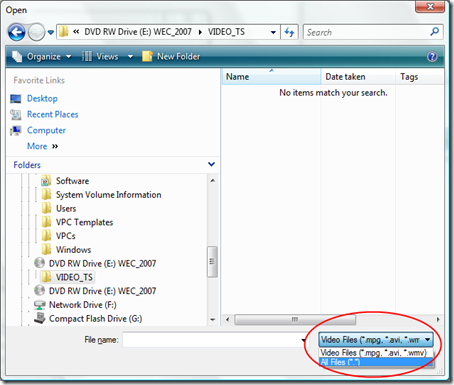This screenshot has height=385, width=454.
Task: Select Compact Flash Drive (G:) in tree
Action: (96, 319)
